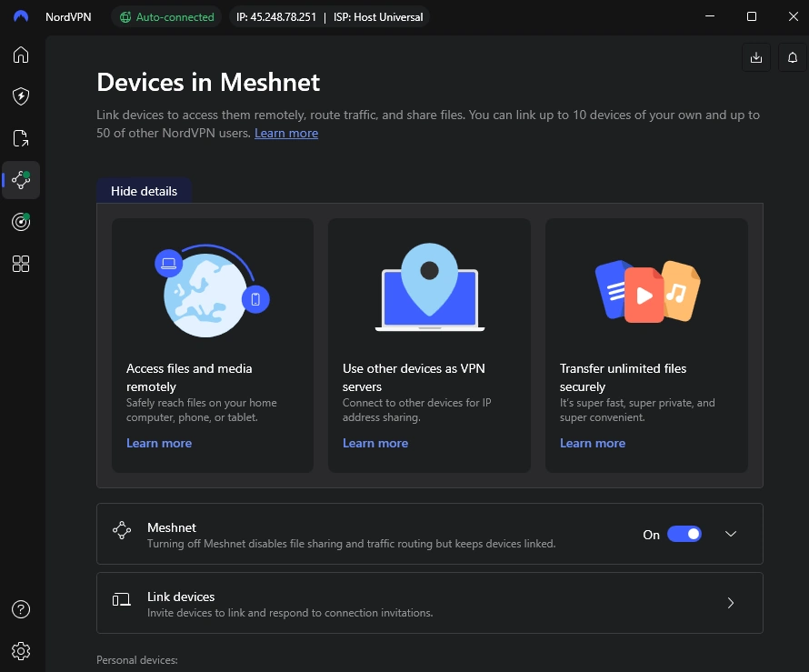Learn more about accessing files remotely
This screenshot has height=672, width=809.
[x=159, y=444]
